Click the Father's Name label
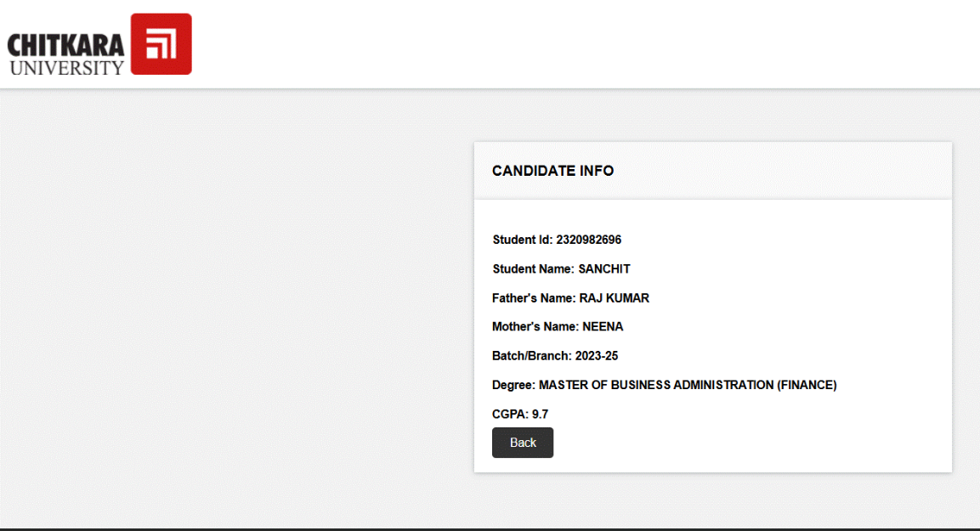This screenshot has width=980, height=531. (x=534, y=298)
